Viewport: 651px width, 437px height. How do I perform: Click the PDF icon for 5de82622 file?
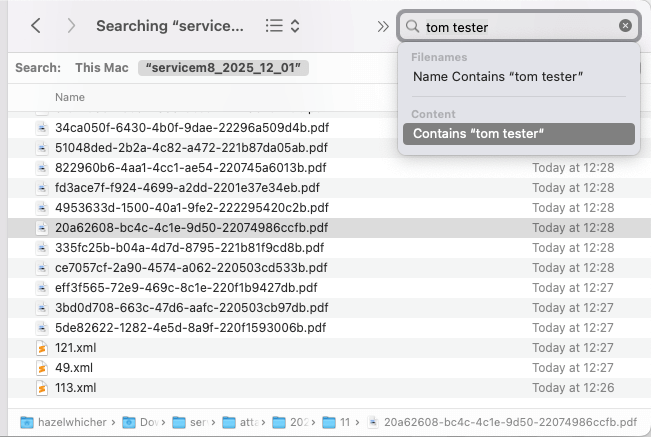[42, 328]
